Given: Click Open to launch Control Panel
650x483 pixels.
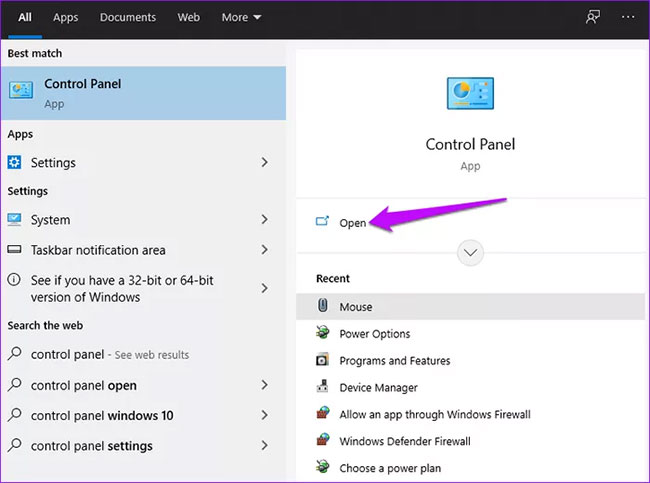Looking at the screenshot, I should pos(353,223).
